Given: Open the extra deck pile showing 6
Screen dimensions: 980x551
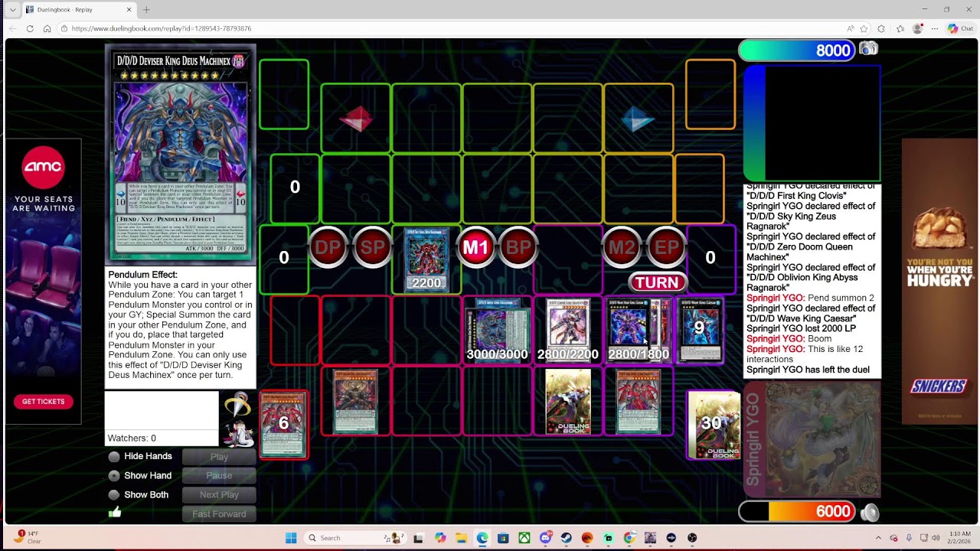Looking at the screenshot, I should 284,425.
